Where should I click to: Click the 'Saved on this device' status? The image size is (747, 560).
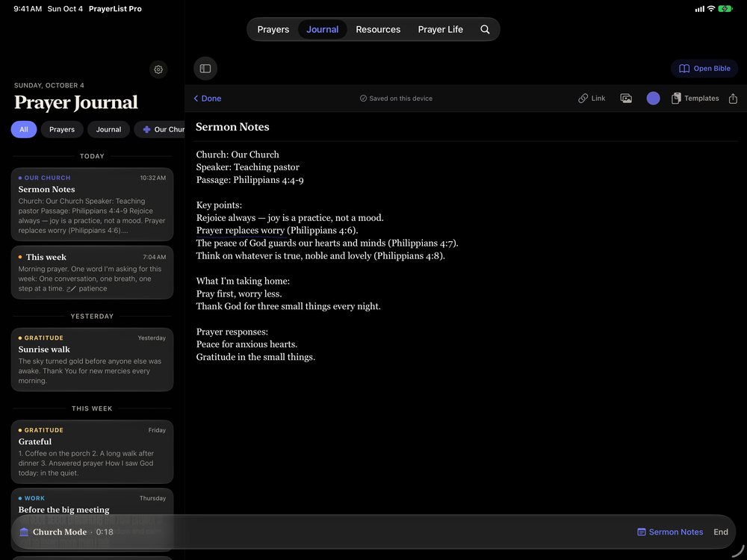[x=397, y=99]
